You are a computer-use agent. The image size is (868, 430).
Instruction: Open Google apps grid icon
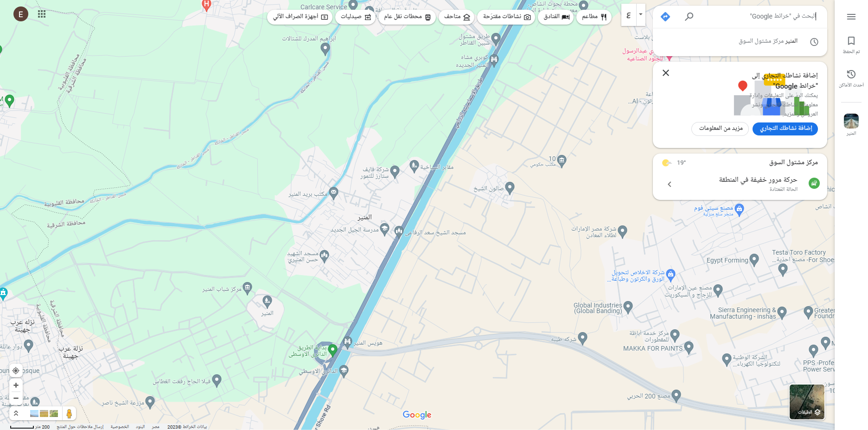(x=42, y=14)
